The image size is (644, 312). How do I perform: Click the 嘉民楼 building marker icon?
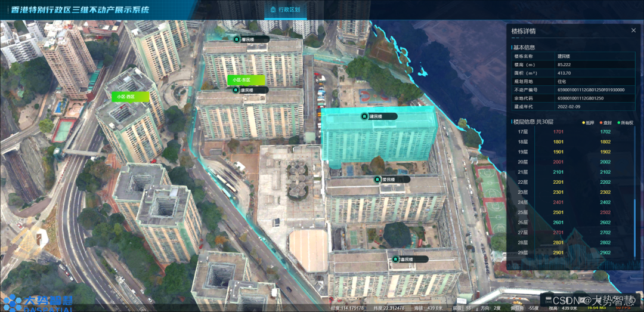395,260
